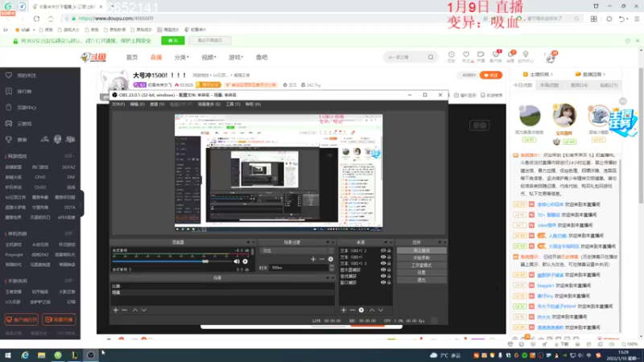Open transition properties gear icon
The height and width of the screenshot is (362, 644).
[331, 259]
